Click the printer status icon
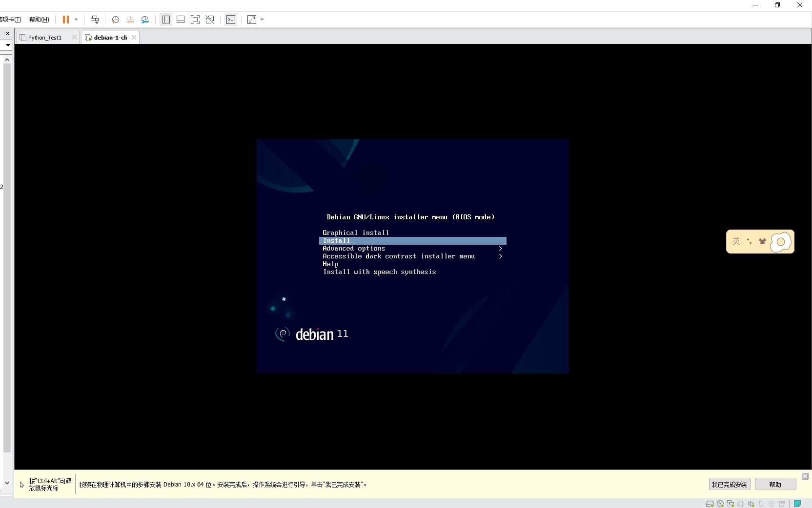The width and height of the screenshot is (812, 508). (x=741, y=504)
